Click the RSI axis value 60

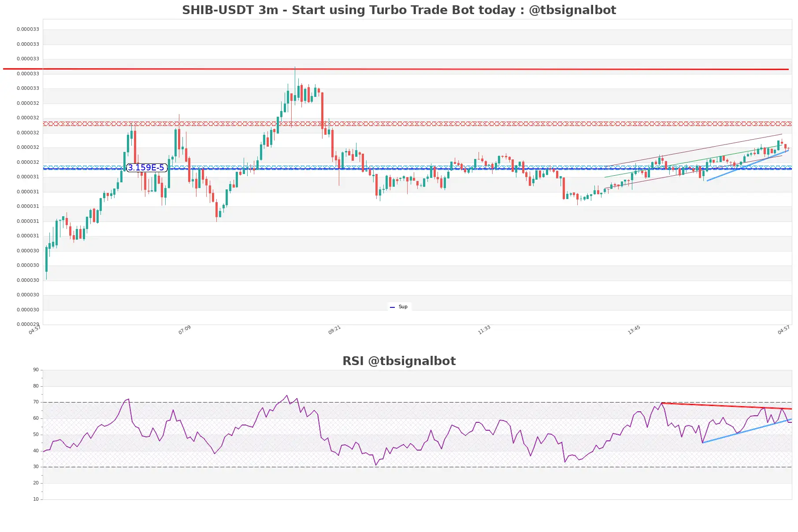[x=36, y=418]
